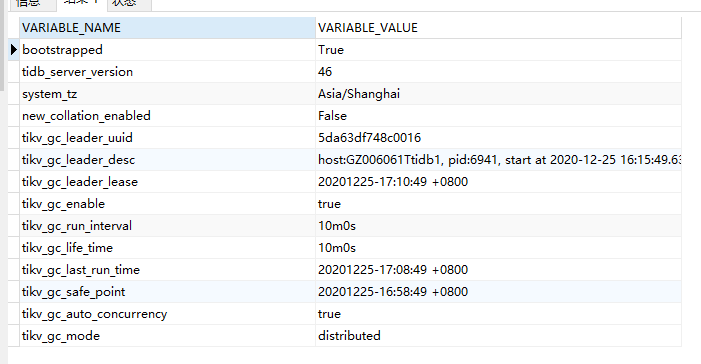This screenshot has height=364, width=701.
Task: Select the 'tikv_gc_leader_desc' name cell
Action: [x=168, y=160]
